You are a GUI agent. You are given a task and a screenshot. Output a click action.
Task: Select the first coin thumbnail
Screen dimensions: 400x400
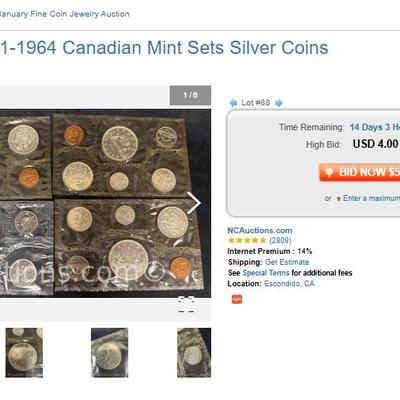click(x=24, y=353)
